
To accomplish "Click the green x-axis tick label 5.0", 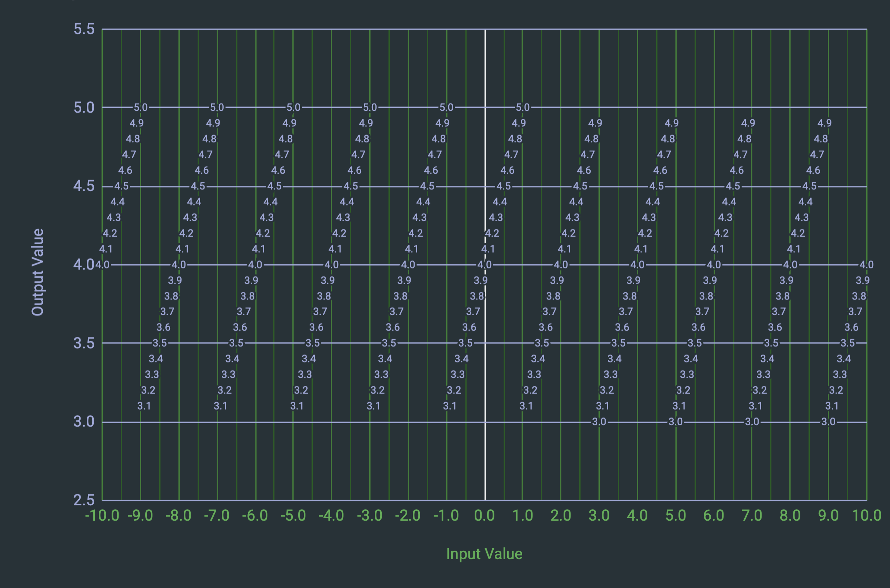I will pyautogui.click(x=676, y=516).
